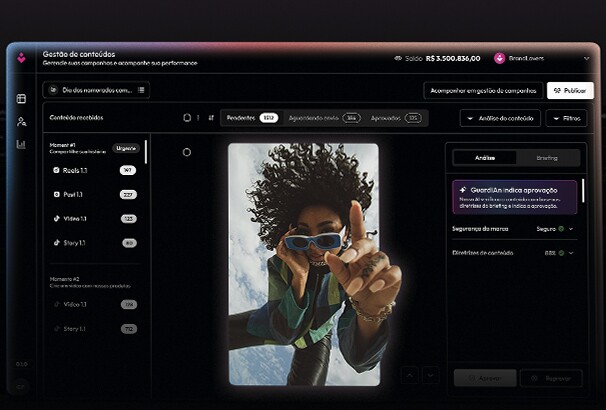Click the sparkle icon in GuardIAn banner

(463, 190)
